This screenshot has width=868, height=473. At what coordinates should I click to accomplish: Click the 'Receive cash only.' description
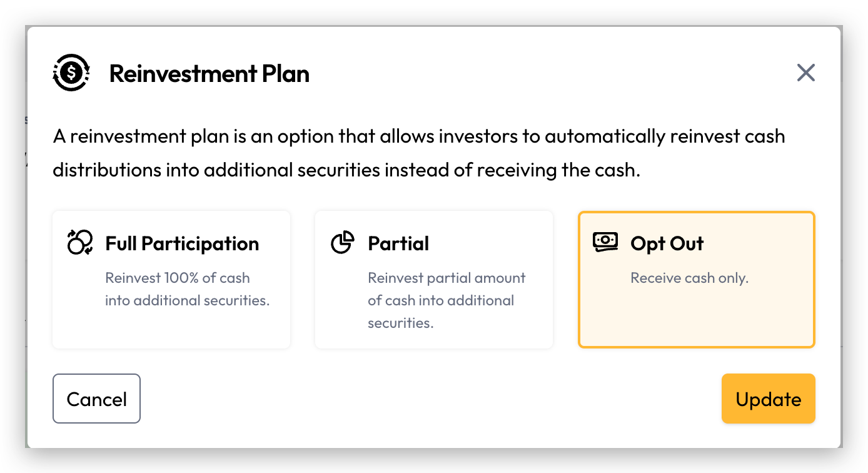pos(689,278)
